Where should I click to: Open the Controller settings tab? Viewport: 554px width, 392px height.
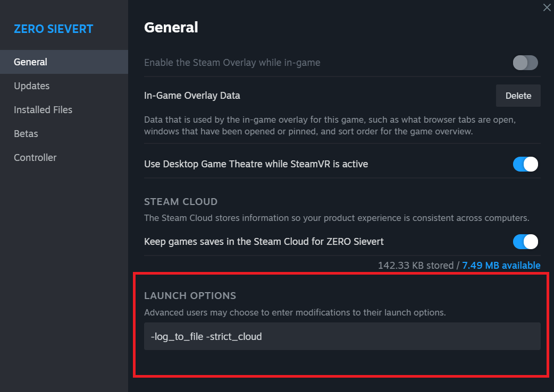coord(35,158)
